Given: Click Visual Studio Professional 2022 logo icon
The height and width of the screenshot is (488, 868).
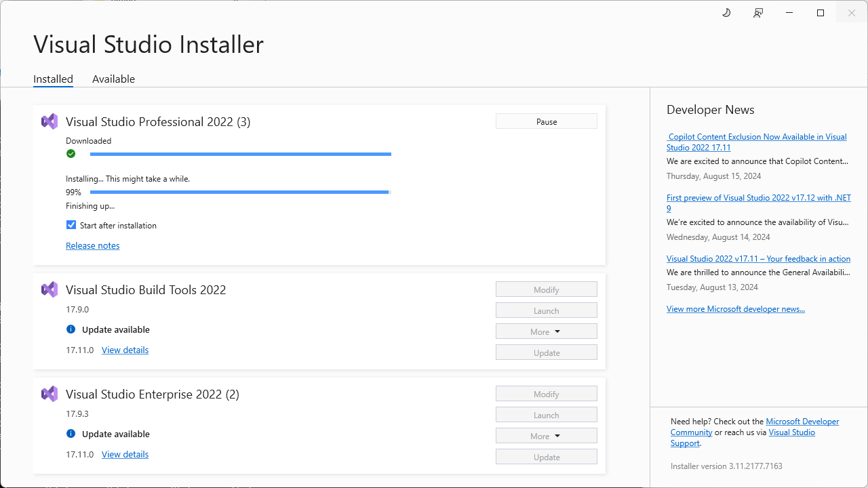Looking at the screenshot, I should point(50,121).
